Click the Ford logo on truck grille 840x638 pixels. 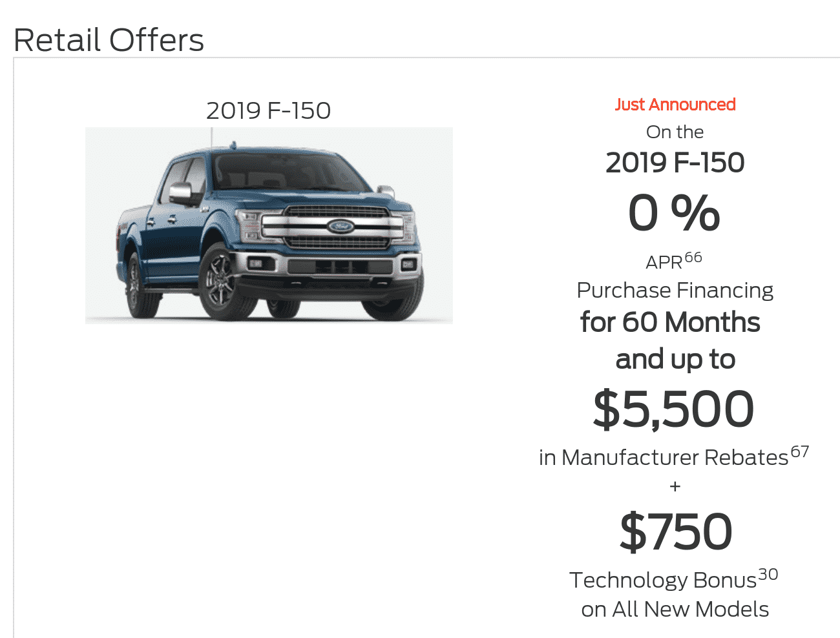(340, 227)
